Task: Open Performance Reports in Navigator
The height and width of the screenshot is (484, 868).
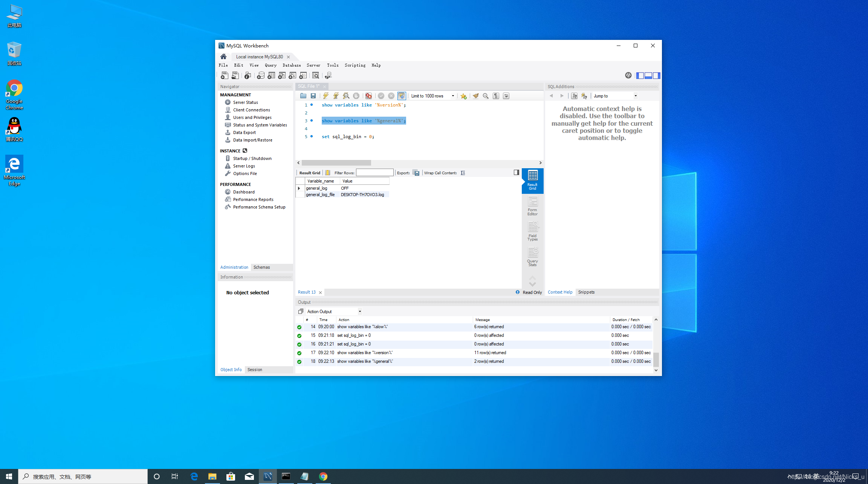Action: (253, 199)
